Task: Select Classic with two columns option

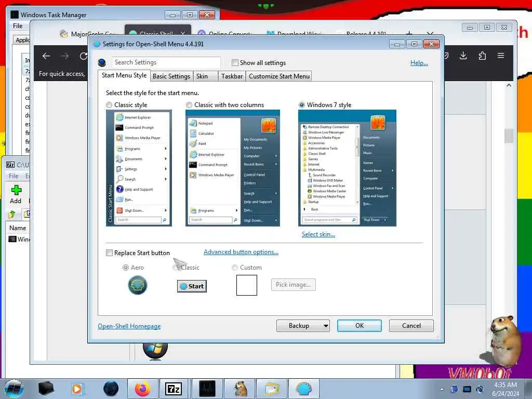Action: pyautogui.click(x=189, y=105)
